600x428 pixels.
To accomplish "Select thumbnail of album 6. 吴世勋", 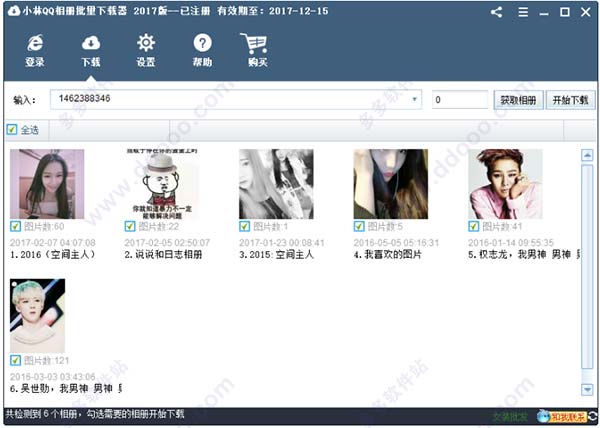I will pyautogui.click(x=38, y=316).
